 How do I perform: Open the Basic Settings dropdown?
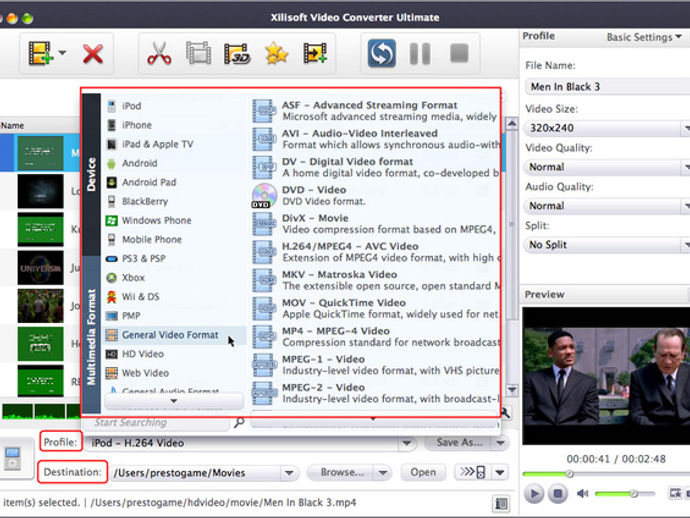(x=644, y=37)
